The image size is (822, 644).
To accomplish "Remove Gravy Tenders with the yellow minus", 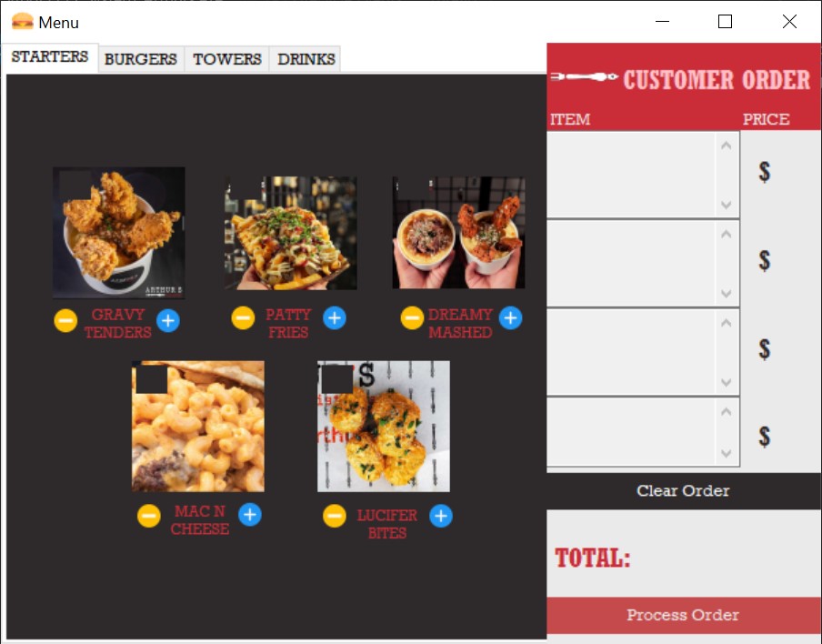I will pyautogui.click(x=65, y=320).
